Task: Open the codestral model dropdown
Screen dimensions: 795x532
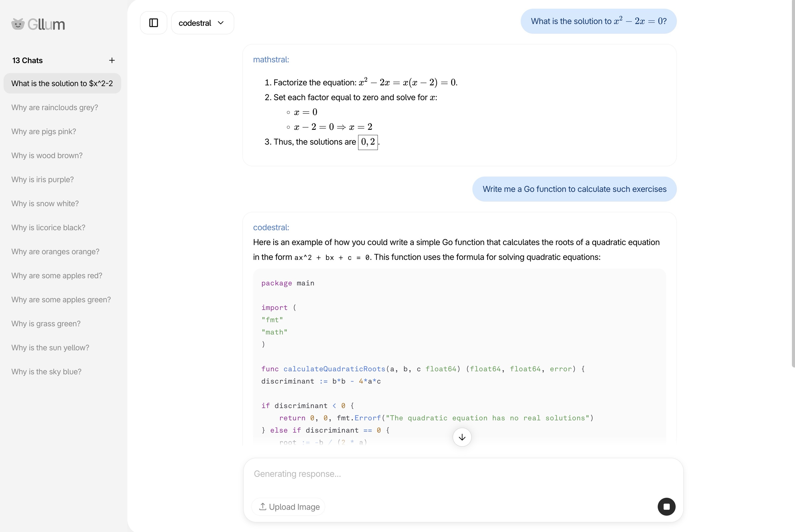Action: coord(202,23)
